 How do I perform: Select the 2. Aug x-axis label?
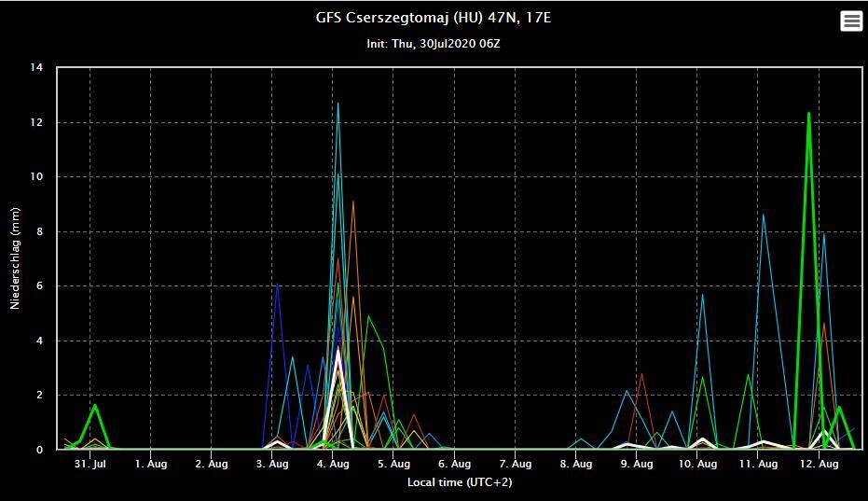212,464
